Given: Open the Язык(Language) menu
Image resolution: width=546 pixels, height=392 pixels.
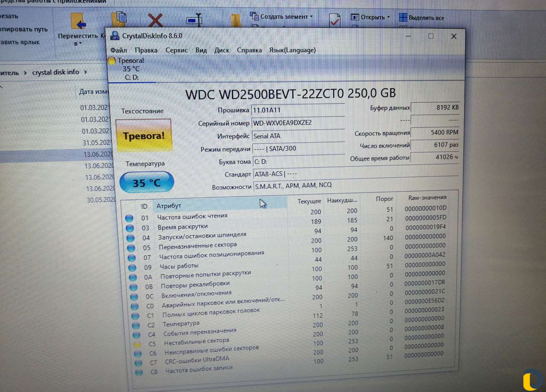Looking at the screenshot, I should coord(292,50).
